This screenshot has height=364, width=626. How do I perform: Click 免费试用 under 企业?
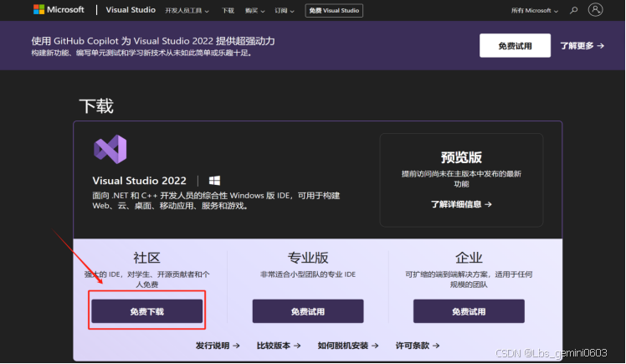pos(469,311)
